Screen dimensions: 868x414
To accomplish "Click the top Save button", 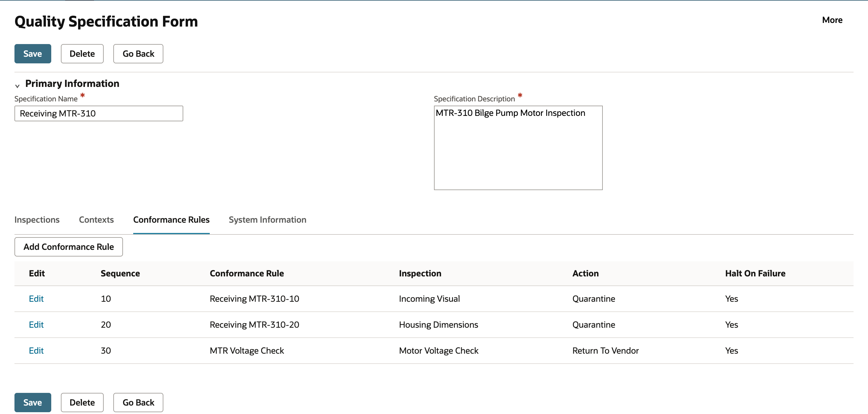I will click(x=33, y=54).
